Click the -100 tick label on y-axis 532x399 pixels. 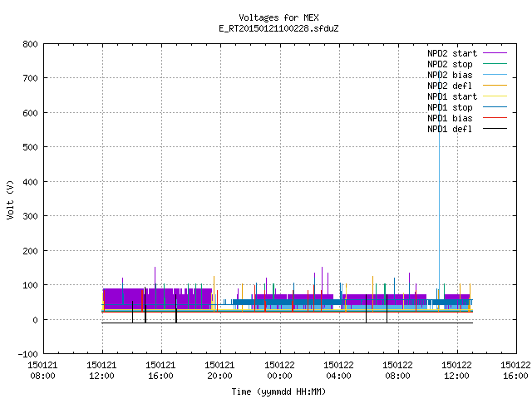click(x=27, y=354)
